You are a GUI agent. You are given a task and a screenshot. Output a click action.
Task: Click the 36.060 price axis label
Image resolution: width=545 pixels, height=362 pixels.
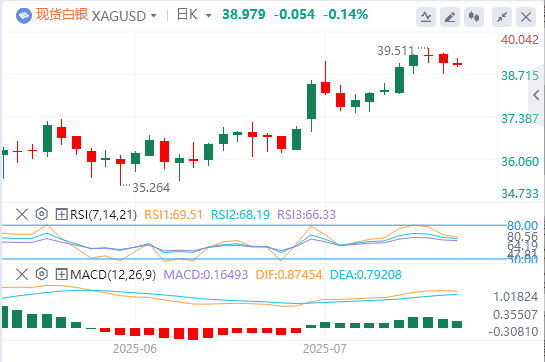coord(520,162)
